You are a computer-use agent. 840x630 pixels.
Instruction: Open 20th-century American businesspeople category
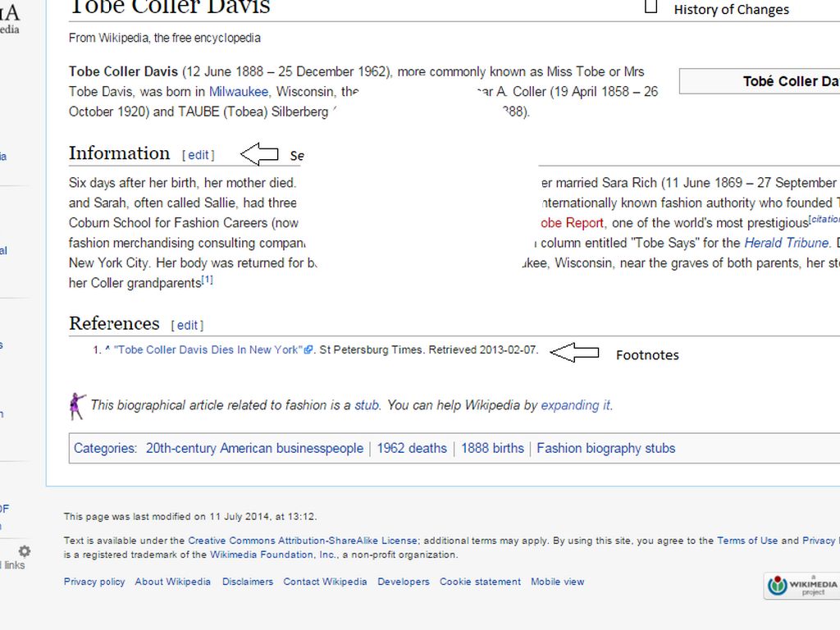254,449
